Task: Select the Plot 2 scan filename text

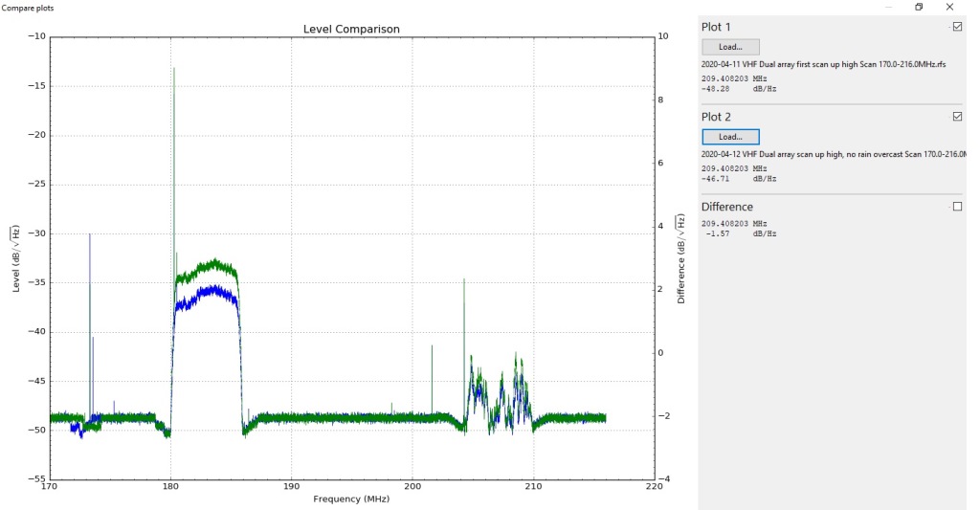Action: click(831, 154)
